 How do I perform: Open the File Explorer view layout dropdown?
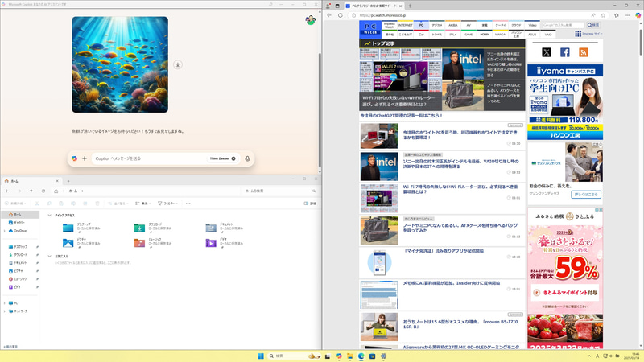[x=143, y=204]
